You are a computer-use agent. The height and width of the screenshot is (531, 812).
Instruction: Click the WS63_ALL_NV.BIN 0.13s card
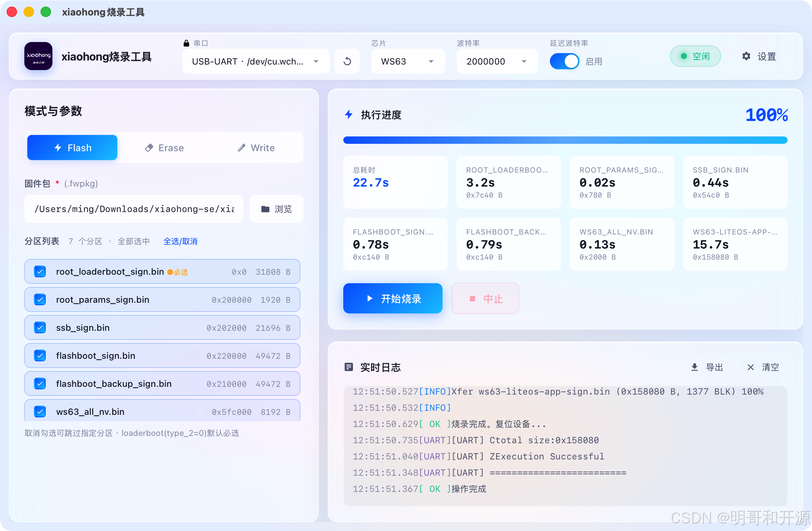[x=622, y=244]
